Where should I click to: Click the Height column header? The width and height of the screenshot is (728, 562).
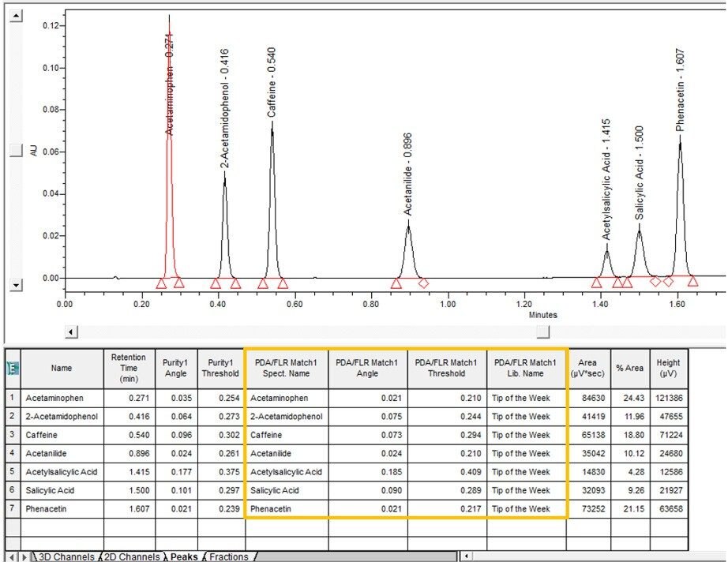[x=669, y=369]
